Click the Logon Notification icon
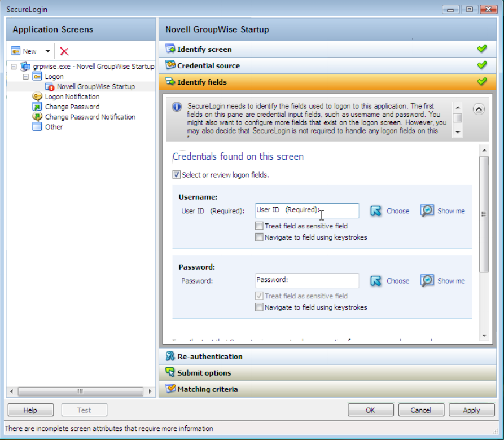Screen dimensions: 504x440 tap(37, 96)
